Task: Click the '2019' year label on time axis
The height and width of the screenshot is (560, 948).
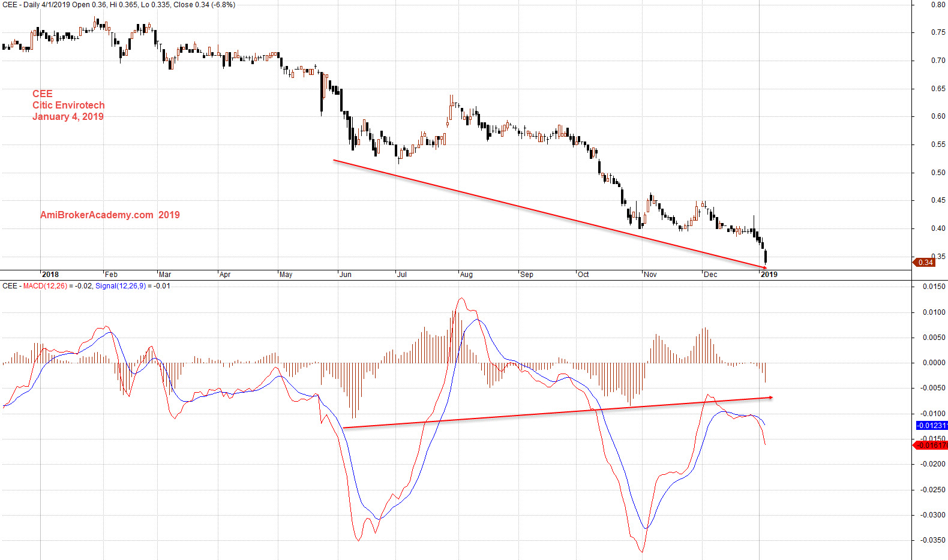Action: pyautogui.click(x=769, y=275)
